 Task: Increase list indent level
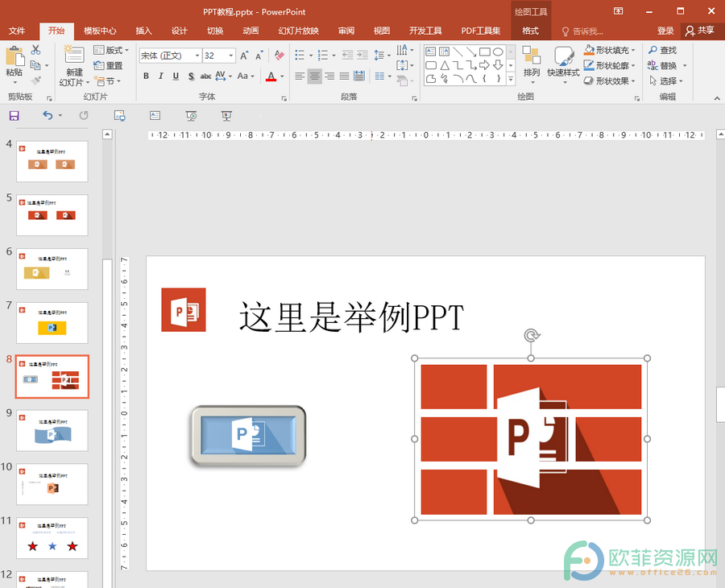tap(362, 56)
